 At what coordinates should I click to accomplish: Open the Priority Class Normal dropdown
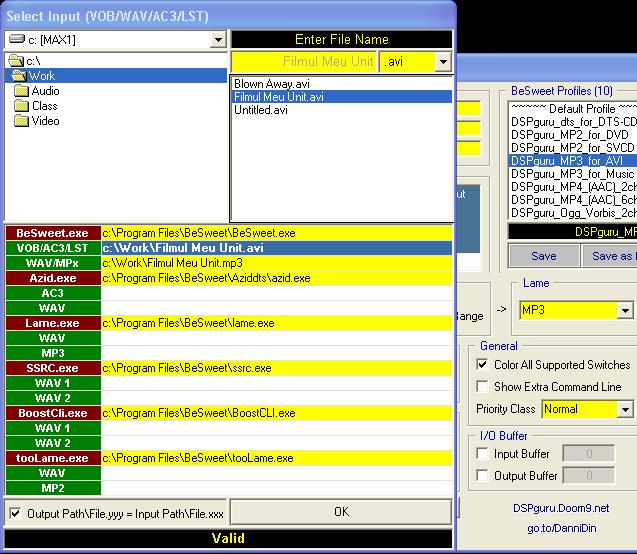click(625, 409)
